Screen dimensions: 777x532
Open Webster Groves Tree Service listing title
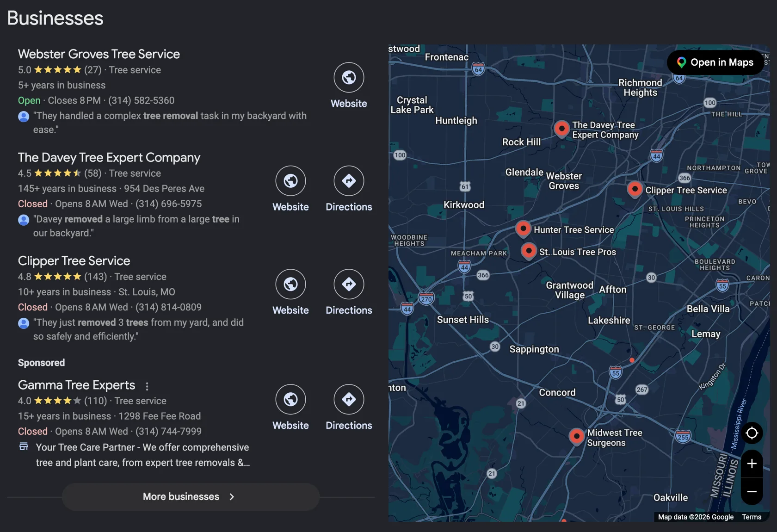99,54
